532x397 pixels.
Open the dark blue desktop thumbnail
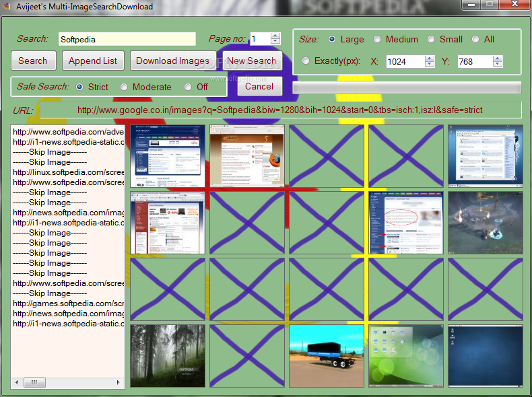[486, 356]
